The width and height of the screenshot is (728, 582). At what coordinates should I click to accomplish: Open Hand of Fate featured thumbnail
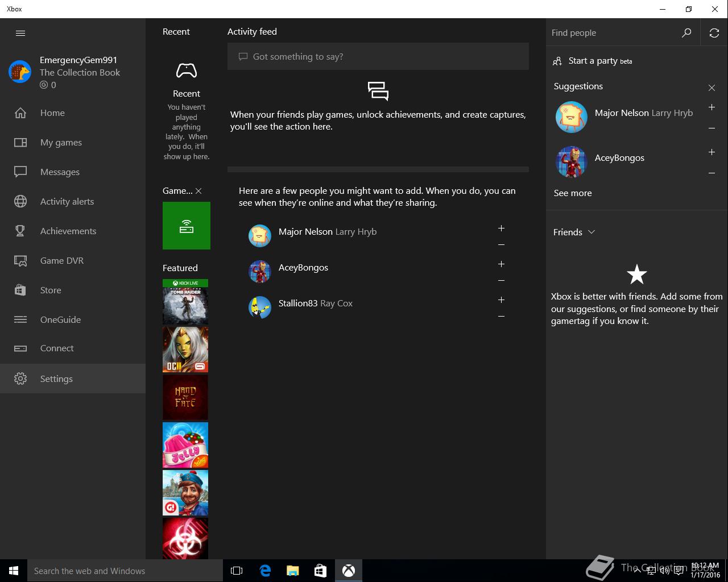click(x=185, y=397)
